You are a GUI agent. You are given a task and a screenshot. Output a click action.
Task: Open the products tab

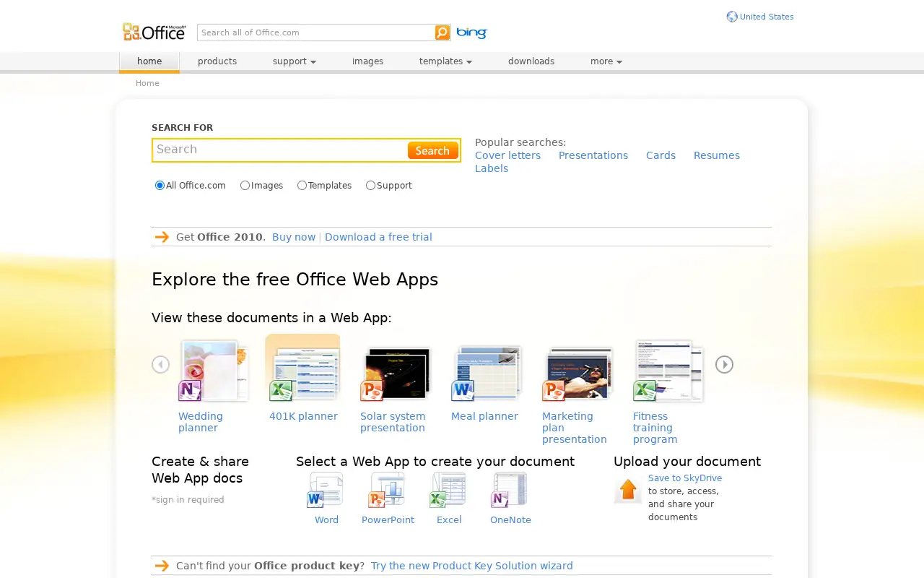point(217,61)
